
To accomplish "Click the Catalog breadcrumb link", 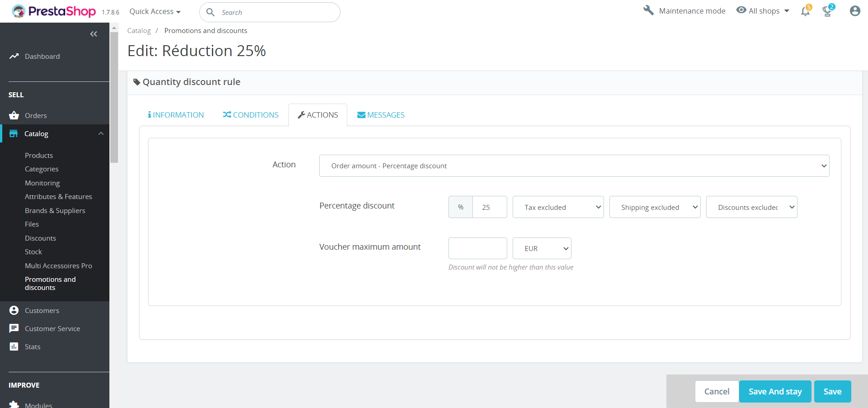I will (x=139, y=31).
